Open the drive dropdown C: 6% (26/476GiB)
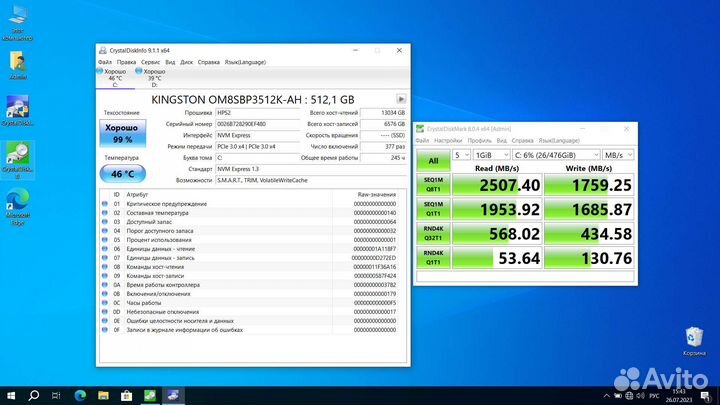The width and height of the screenshot is (720, 405). click(x=556, y=155)
